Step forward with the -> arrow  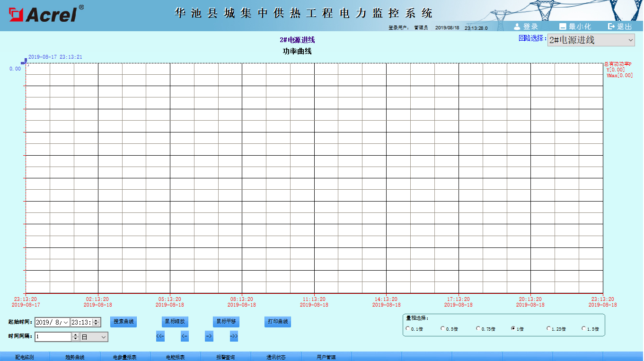click(x=209, y=336)
